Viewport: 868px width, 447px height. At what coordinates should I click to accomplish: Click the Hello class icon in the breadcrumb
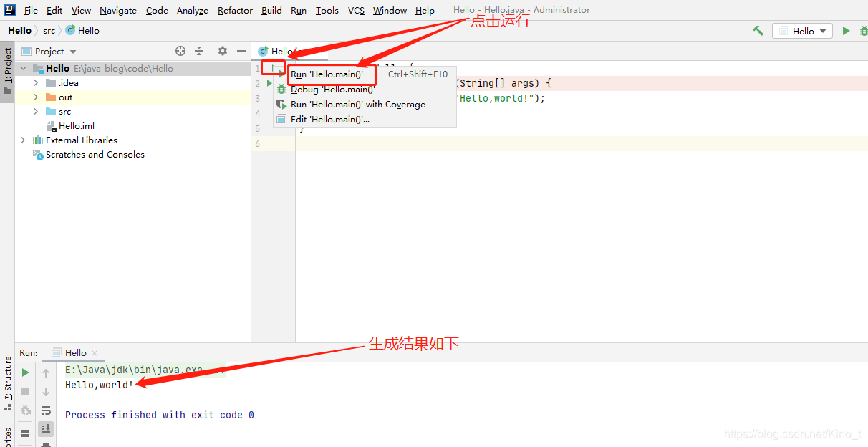(x=70, y=31)
